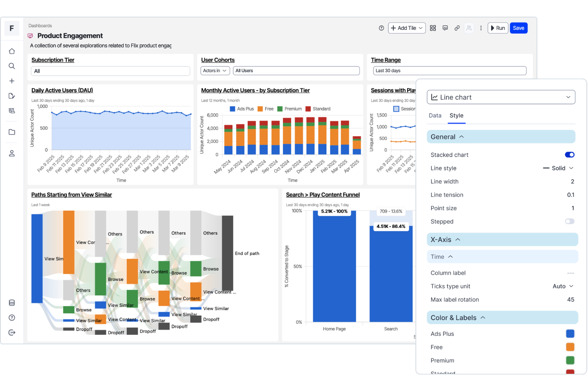
Task: Click the Save button
Action: [518, 28]
